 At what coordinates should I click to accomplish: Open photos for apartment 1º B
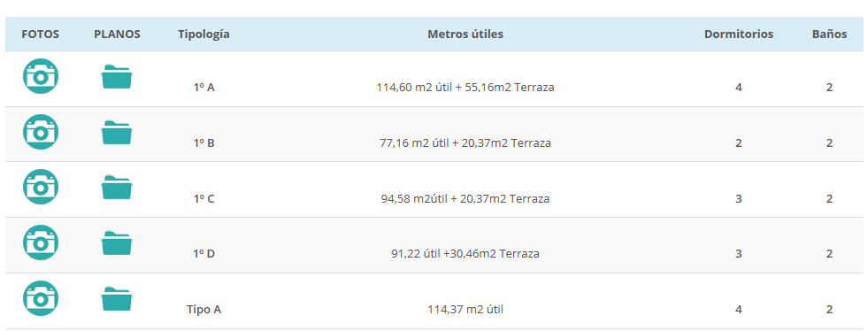click(x=41, y=132)
